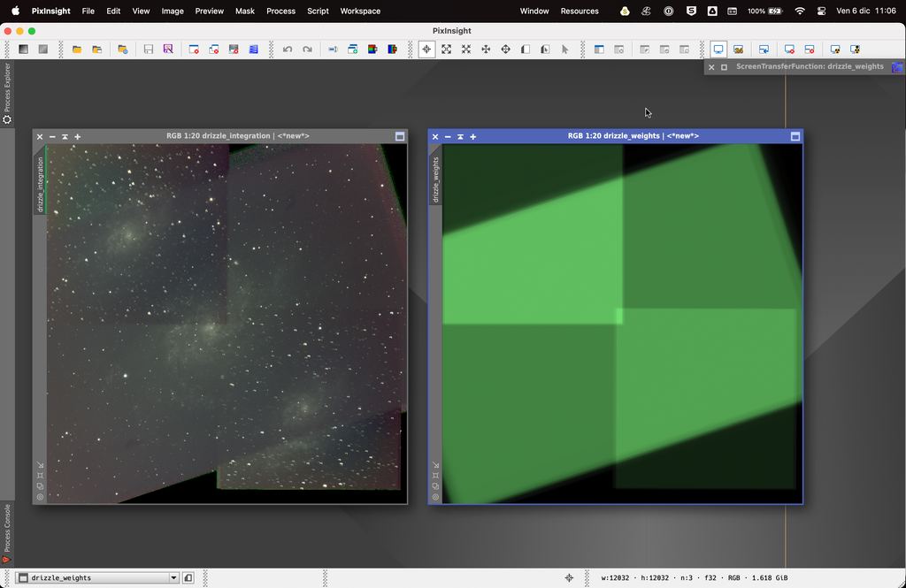Select the center mode target tool
Image resolution: width=906 pixels, height=588 pixels.
tap(505, 50)
